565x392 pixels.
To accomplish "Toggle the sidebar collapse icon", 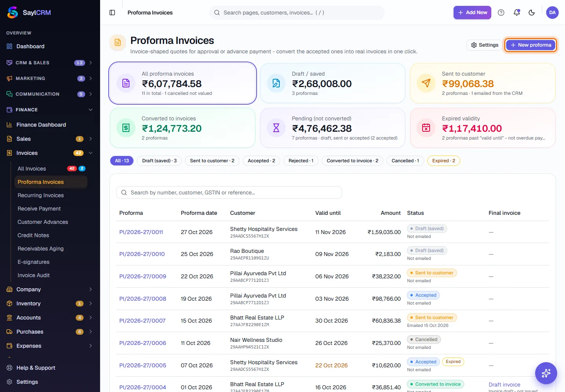I will (112, 13).
